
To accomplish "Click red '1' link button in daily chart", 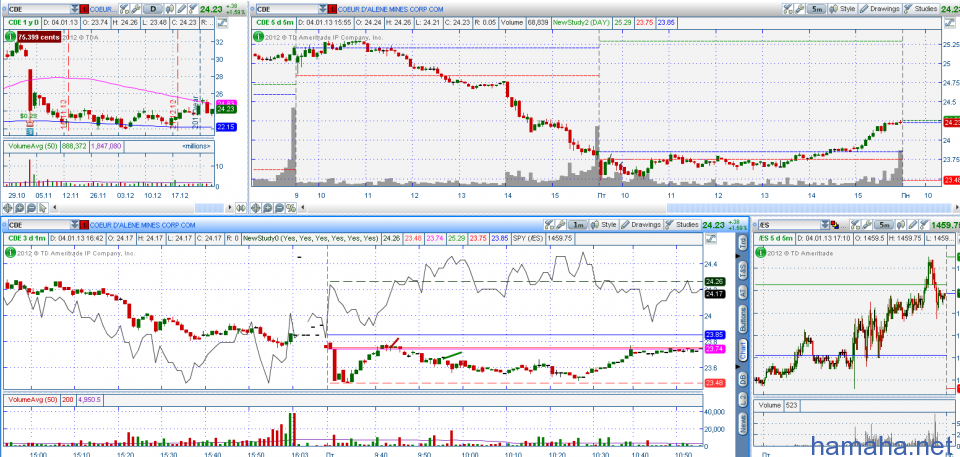I will [x=84, y=9].
